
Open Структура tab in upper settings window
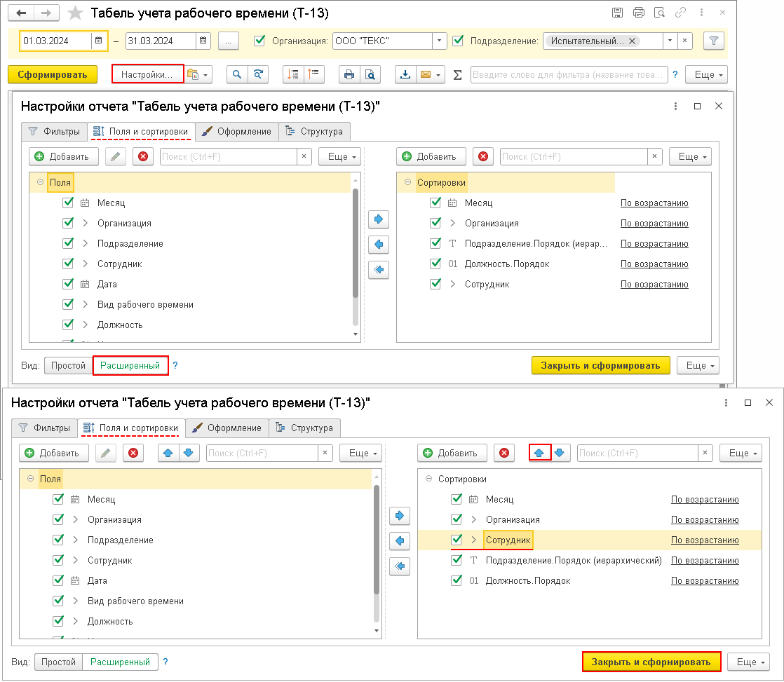[314, 131]
